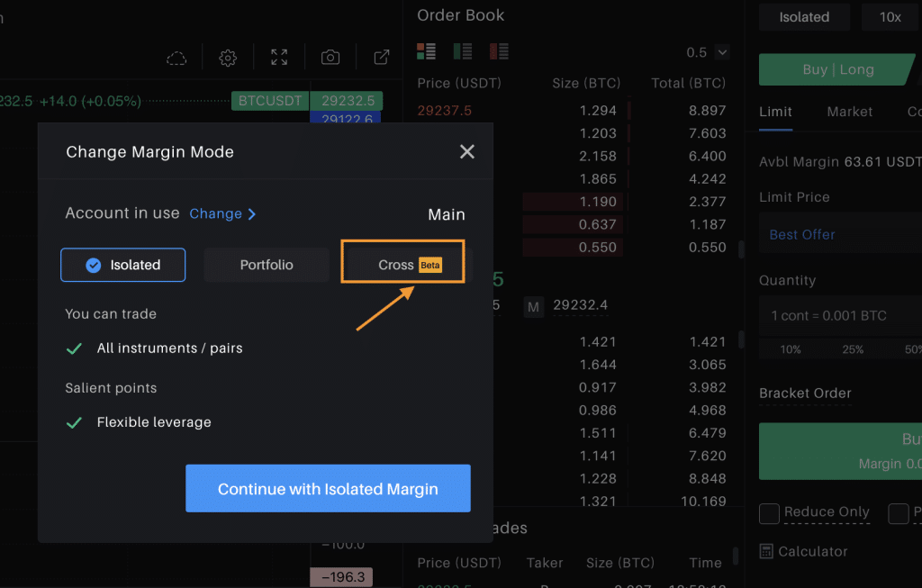Image resolution: width=922 pixels, height=588 pixels.
Task: Click Taker column header in recent trades
Action: tap(545, 563)
